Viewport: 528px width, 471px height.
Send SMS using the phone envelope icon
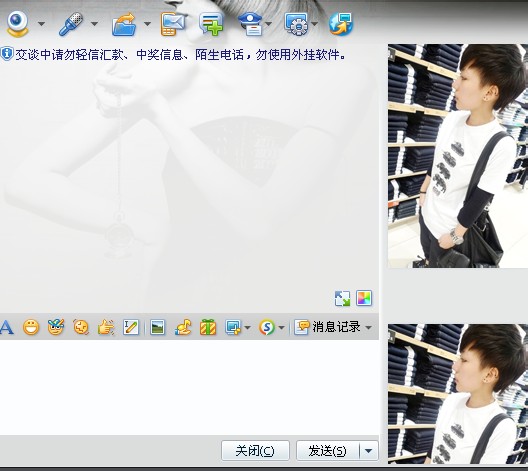(x=173, y=24)
